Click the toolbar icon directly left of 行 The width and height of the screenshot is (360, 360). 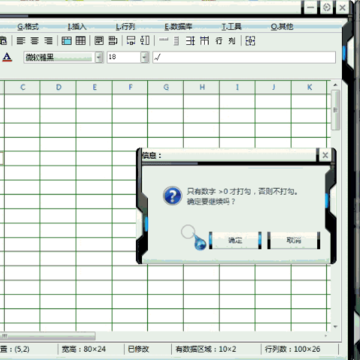coord(204,41)
